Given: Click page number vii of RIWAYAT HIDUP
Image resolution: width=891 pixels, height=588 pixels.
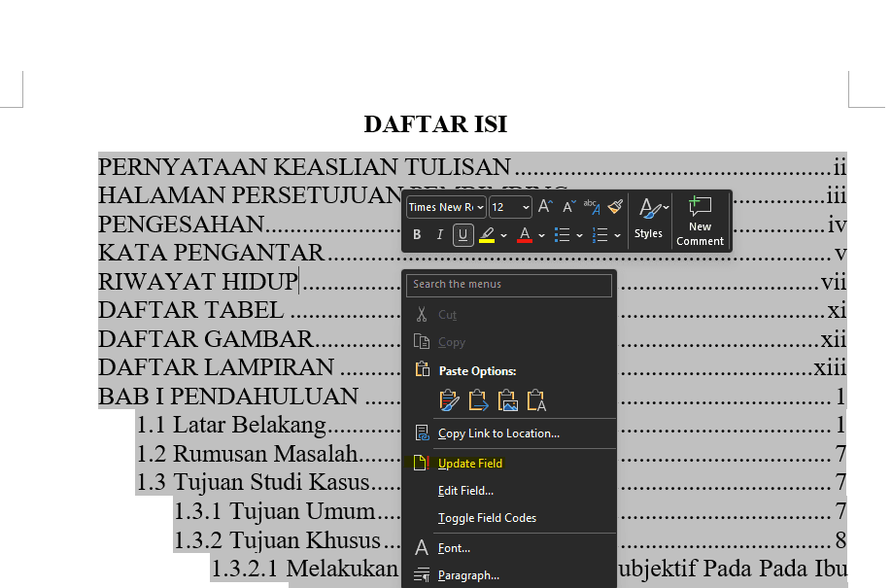Looking at the screenshot, I should [x=834, y=282].
